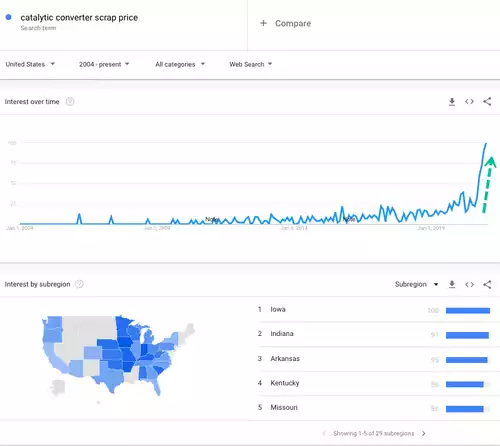Open help for Interest over time

pyautogui.click(x=70, y=101)
